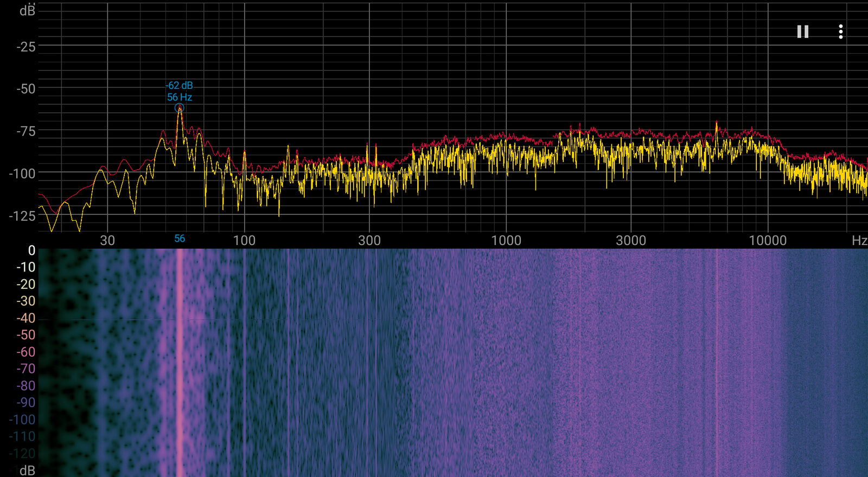Click the '3000' frequency axis label
The height and width of the screenshot is (477, 868).
(631, 240)
